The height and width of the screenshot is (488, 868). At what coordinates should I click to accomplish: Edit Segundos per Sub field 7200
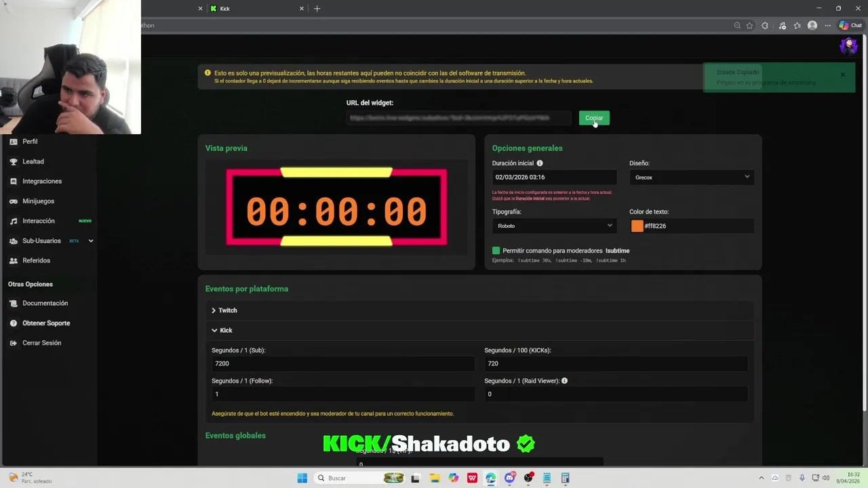tap(342, 363)
